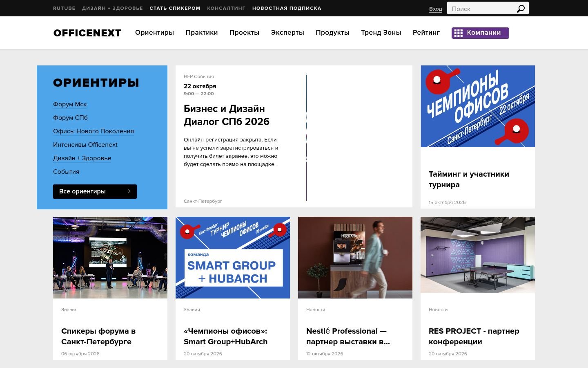The height and width of the screenshot is (368, 588).
Task: Open Дизайн + Здоровье top bar link
Action: 112,8
